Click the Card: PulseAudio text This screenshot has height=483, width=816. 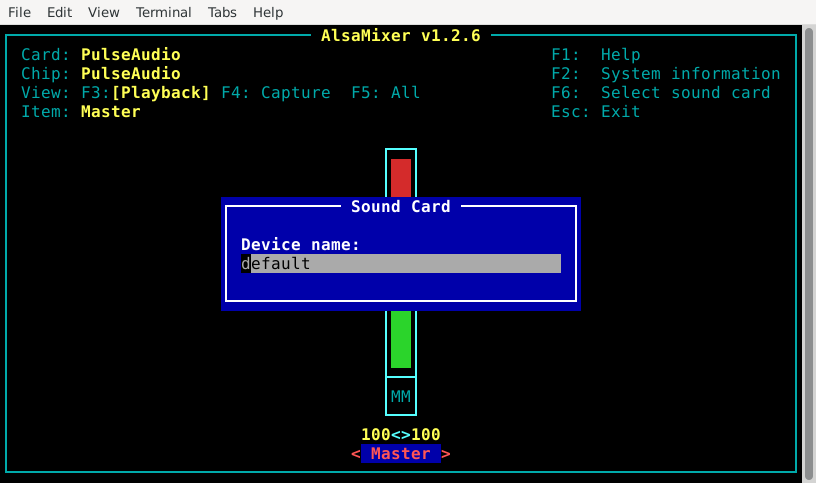[101, 55]
